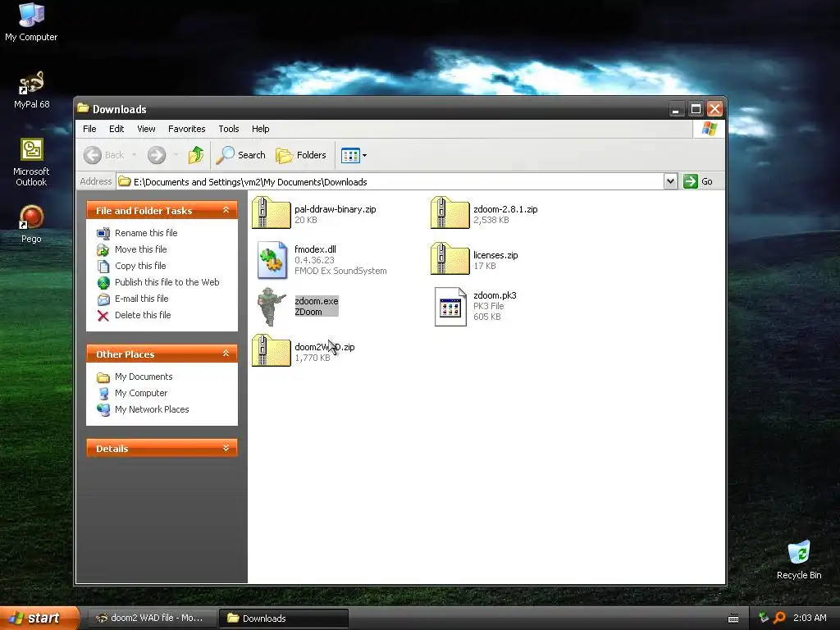Open the Back history dropdown arrow
The width and height of the screenshot is (840, 630).
point(134,155)
